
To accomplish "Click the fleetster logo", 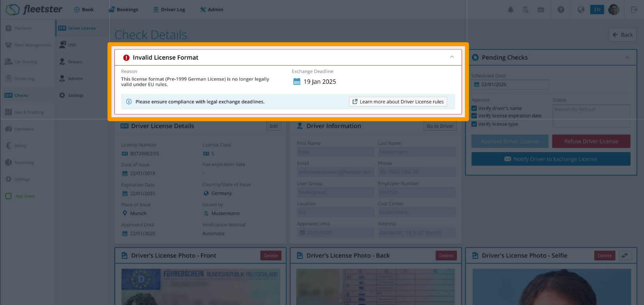I will [x=34, y=9].
